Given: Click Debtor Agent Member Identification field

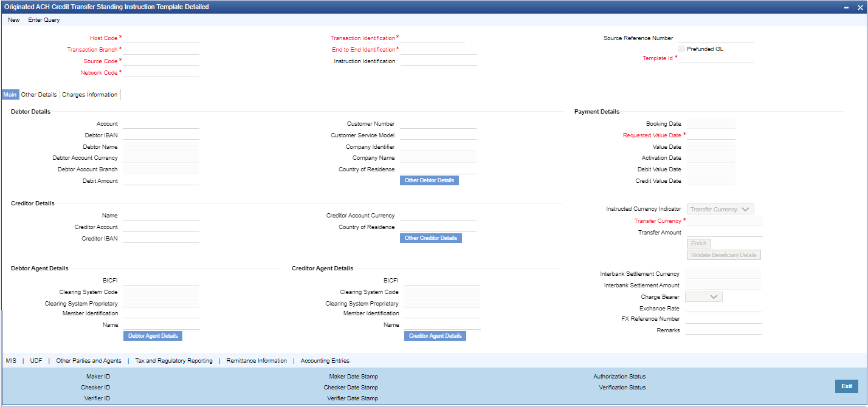Looking at the screenshot, I should click(x=161, y=313).
